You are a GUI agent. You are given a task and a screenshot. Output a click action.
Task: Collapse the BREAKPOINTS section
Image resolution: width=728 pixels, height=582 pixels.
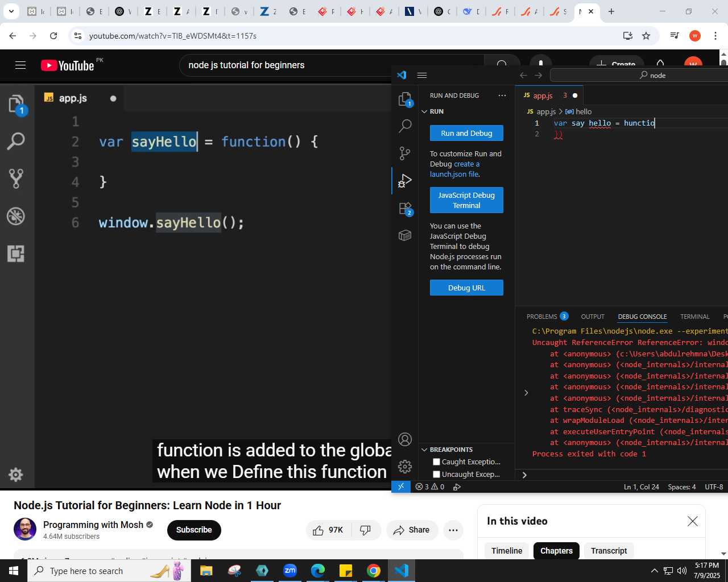[424, 450]
